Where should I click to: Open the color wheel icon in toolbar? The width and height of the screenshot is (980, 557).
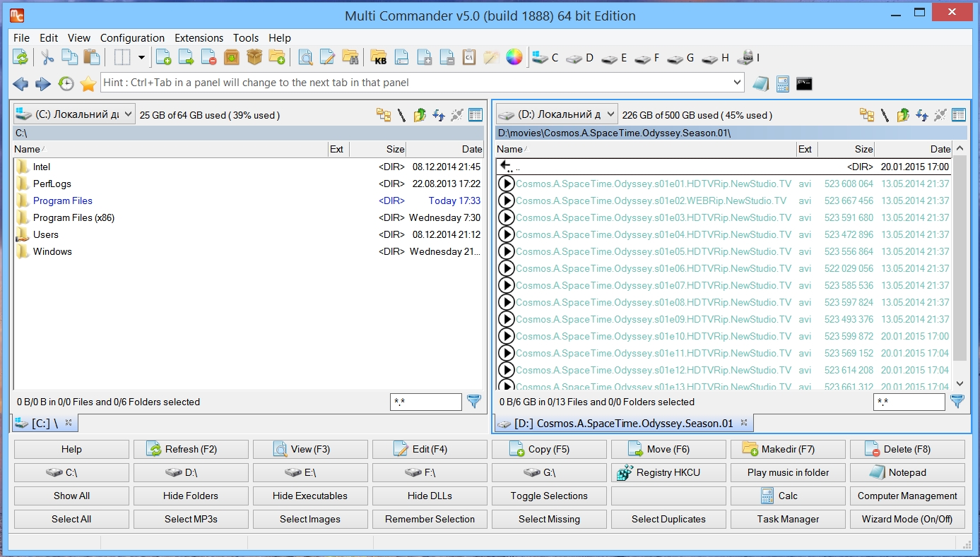514,58
